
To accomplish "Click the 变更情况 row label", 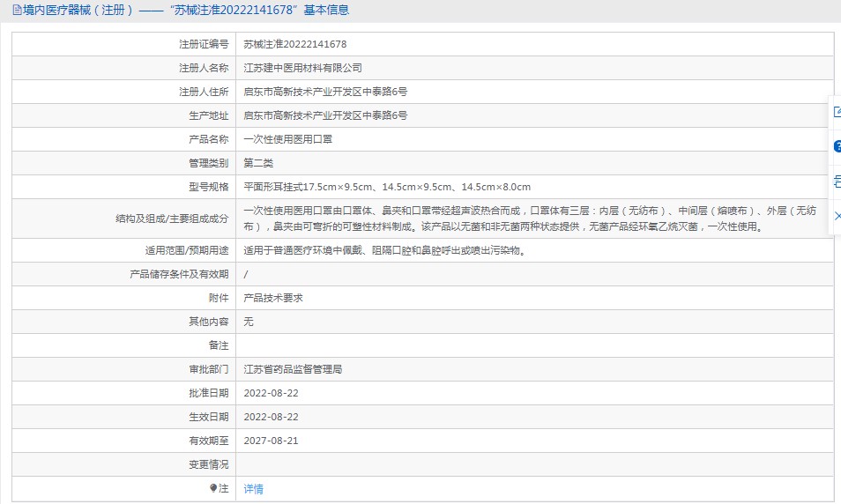I will point(208,464).
